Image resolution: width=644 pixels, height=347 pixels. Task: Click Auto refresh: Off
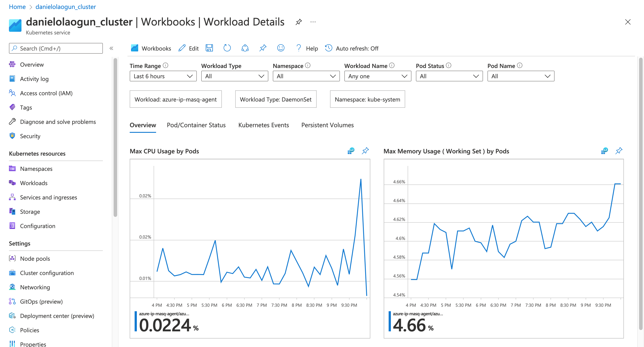[352, 48]
